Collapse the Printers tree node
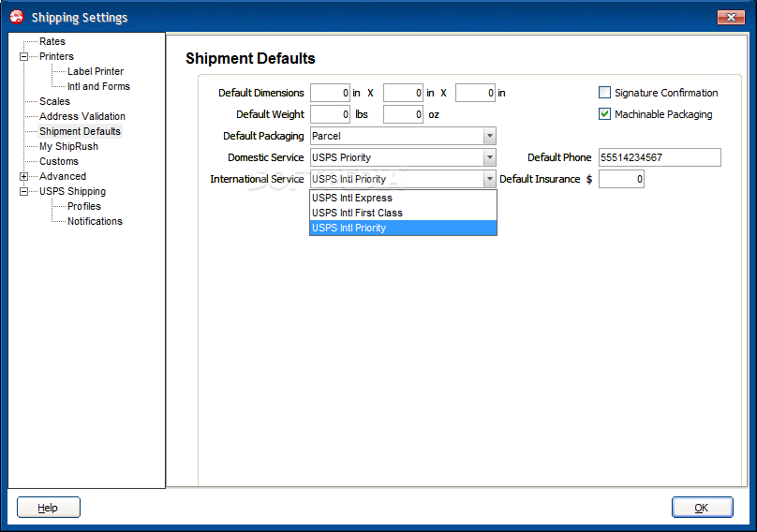The width and height of the screenshot is (757, 532). (23, 56)
